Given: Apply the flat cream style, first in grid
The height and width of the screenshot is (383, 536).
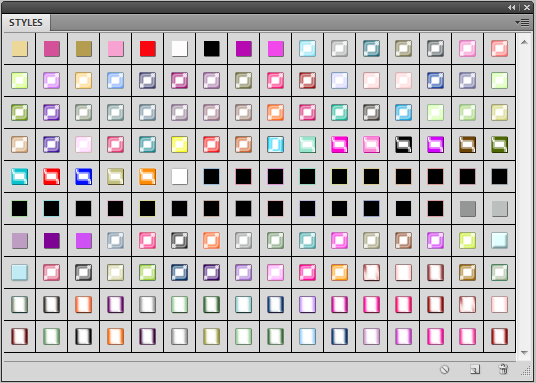Looking at the screenshot, I should [19, 49].
